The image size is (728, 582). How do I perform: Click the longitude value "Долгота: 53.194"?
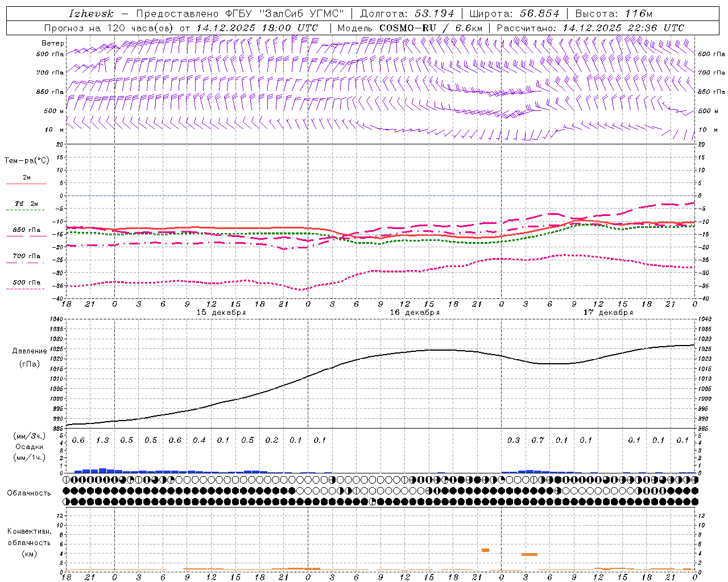[x=407, y=14]
